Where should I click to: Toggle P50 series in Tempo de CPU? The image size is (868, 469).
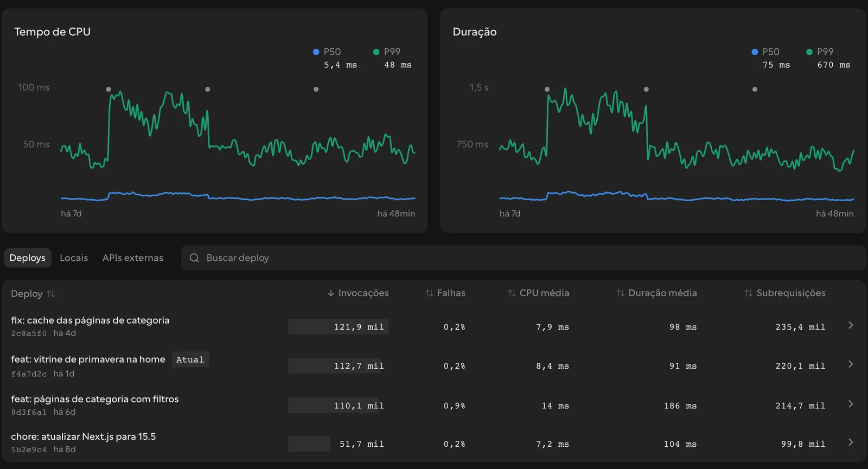(x=327, y=52)
